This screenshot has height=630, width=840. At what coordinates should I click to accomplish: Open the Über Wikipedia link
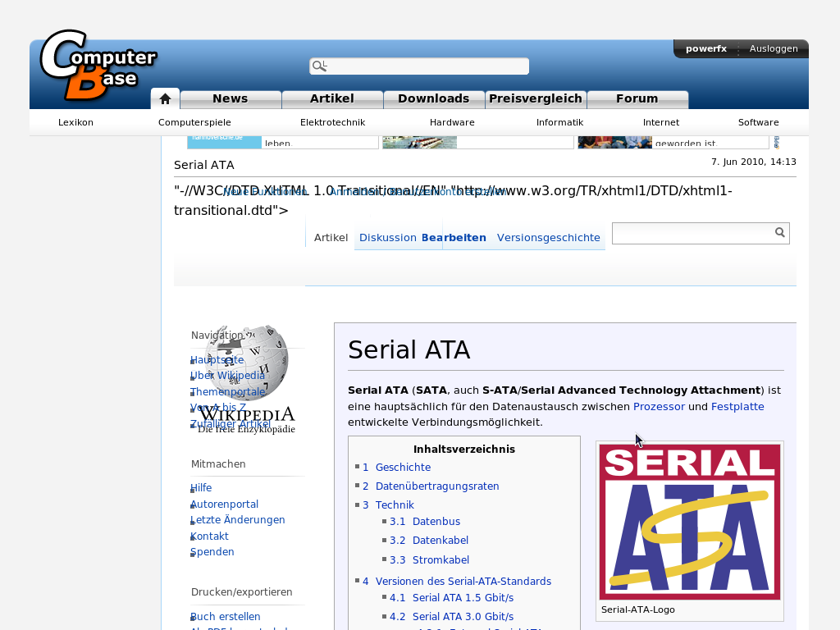[228, 376]
